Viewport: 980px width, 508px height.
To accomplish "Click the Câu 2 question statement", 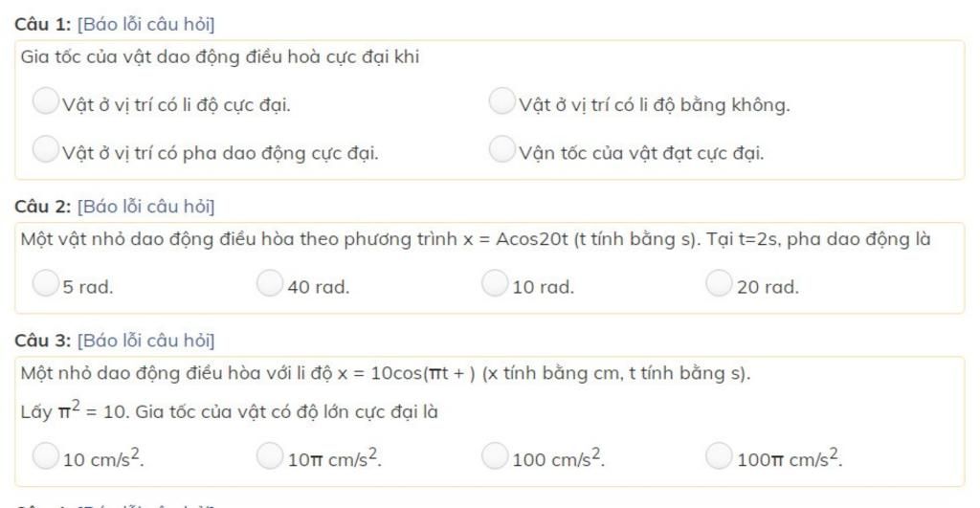I will pos(476,239).
